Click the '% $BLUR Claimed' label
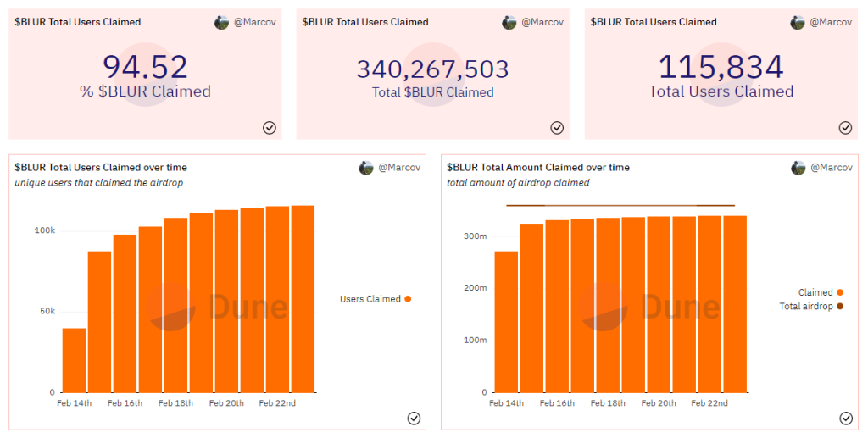The width and height of the screenshot is (868, 438). click(145, 91)
